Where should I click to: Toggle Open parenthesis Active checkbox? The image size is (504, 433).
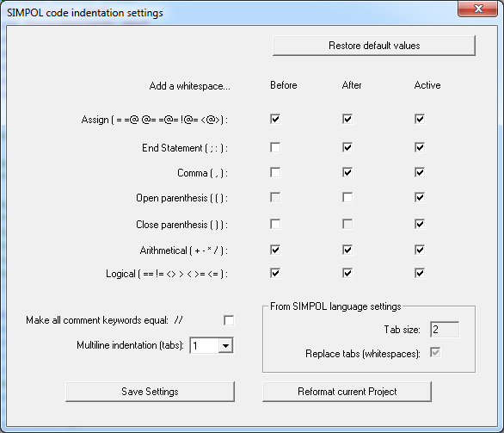[420, 197]
